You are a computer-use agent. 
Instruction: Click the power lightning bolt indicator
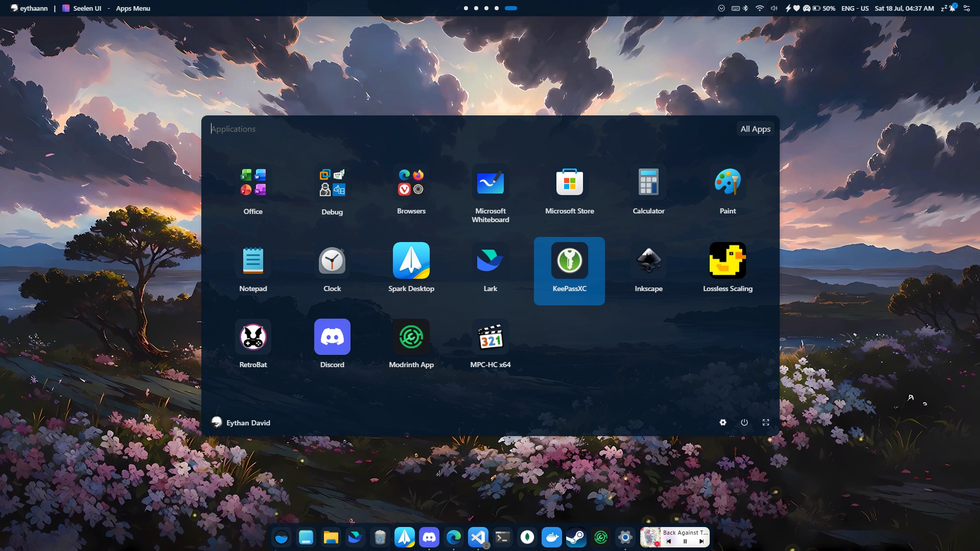tap(788, 8)
